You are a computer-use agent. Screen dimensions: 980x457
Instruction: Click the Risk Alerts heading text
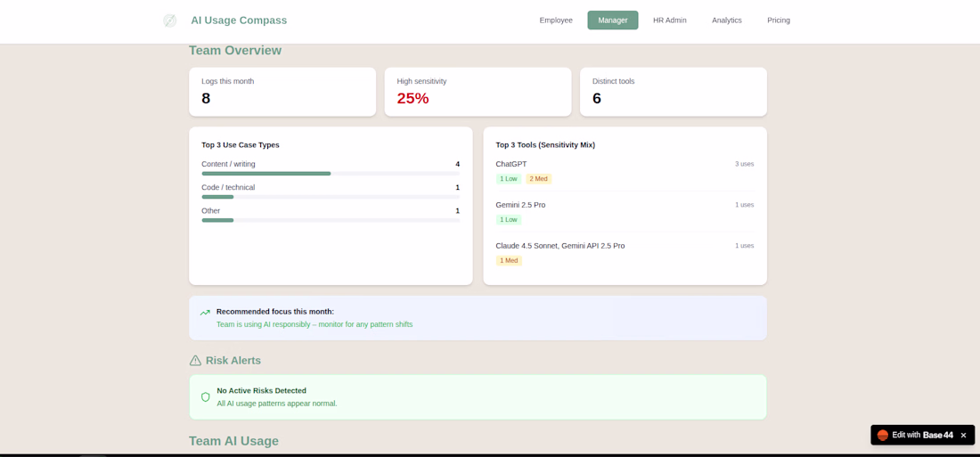pyautogui.click(x=233, y=361)
